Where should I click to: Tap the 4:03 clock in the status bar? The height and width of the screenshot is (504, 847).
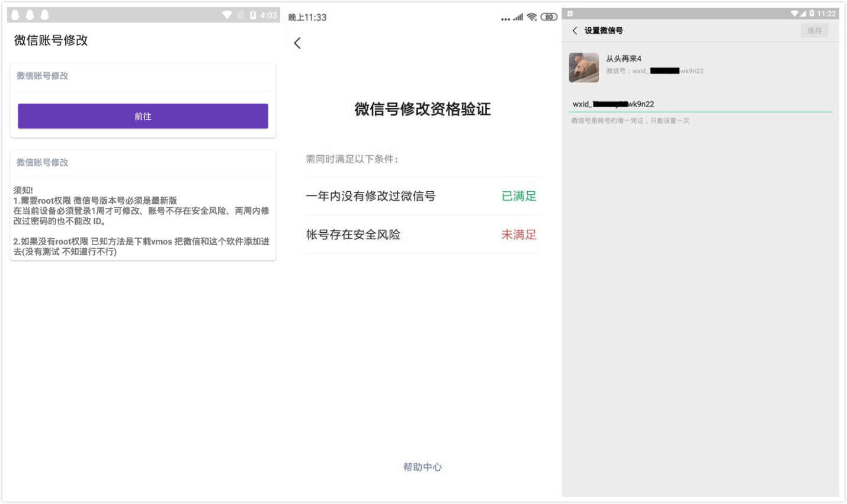(269, 15)
